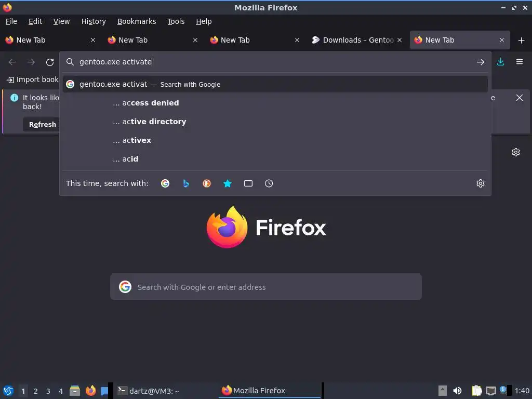
Task: Close the active New Tab tab
Action: [x=502, y=40]
